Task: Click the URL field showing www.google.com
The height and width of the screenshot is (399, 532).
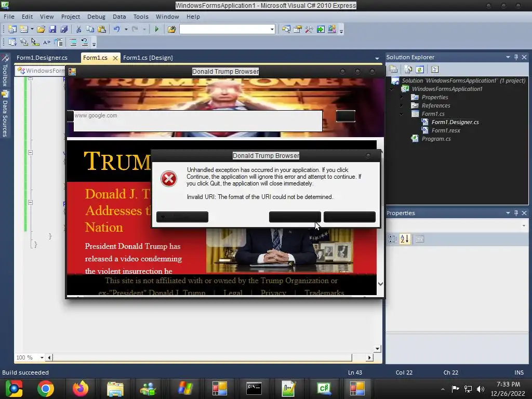Action: coord(198,121)
